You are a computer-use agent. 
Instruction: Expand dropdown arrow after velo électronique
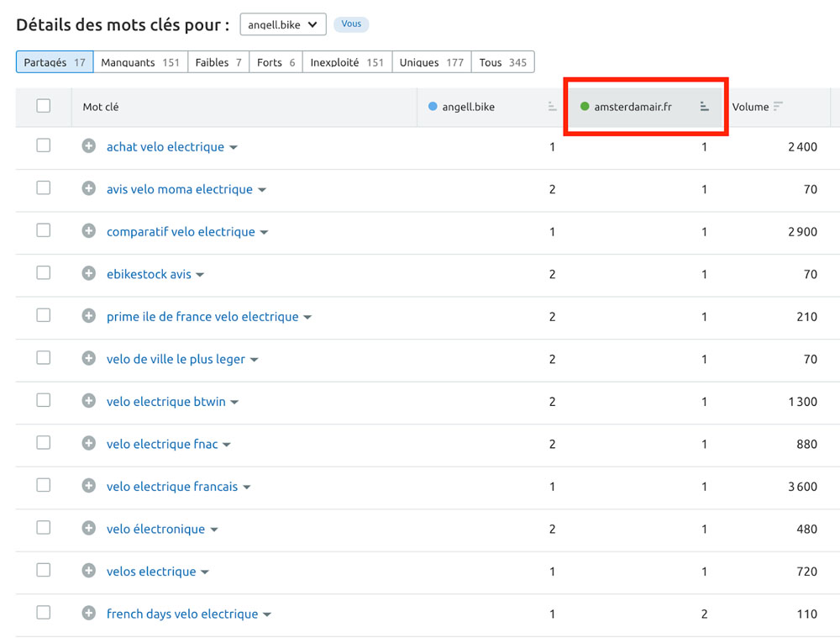pos(213,530)
